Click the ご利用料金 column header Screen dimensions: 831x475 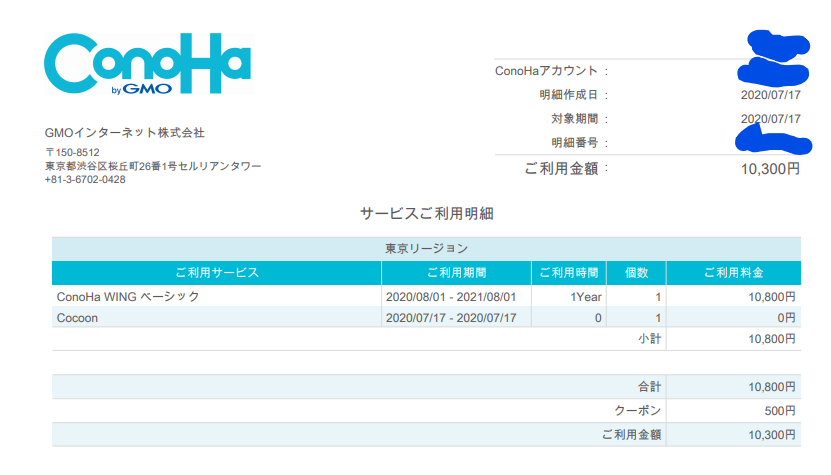point(733,272)
